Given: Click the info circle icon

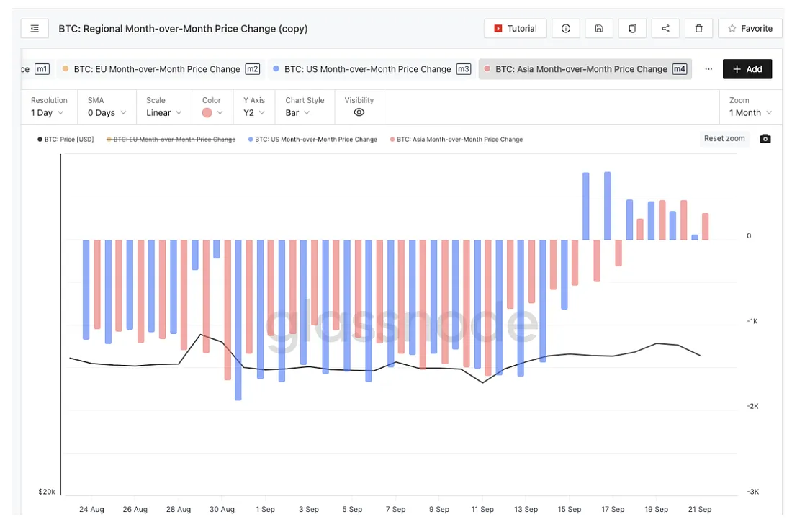Looking at the screenshot, I should coord(566,29).
